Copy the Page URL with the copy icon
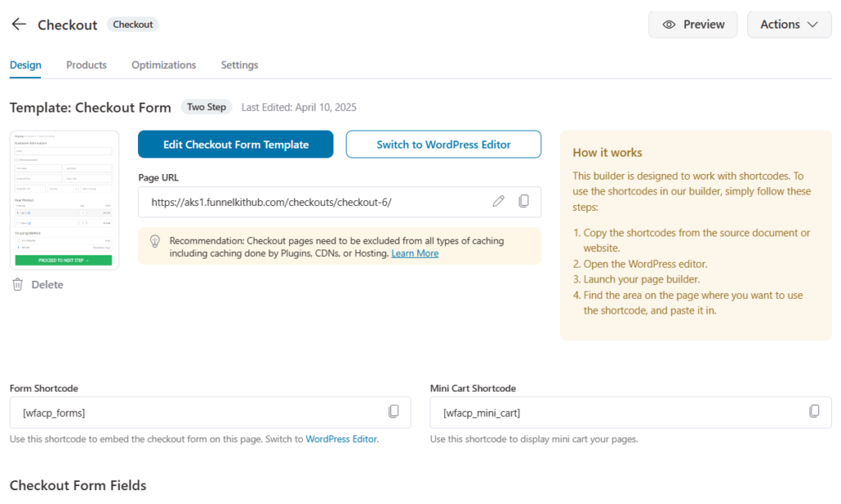Viewport: 841px width, 504px height. [x=524, y=201]
